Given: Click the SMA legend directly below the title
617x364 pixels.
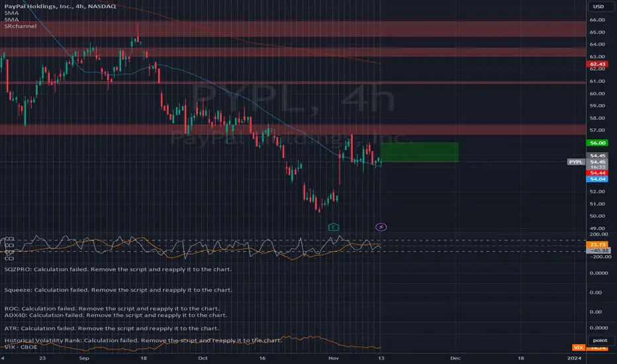Looking at the screenshot, I should 11,13.
